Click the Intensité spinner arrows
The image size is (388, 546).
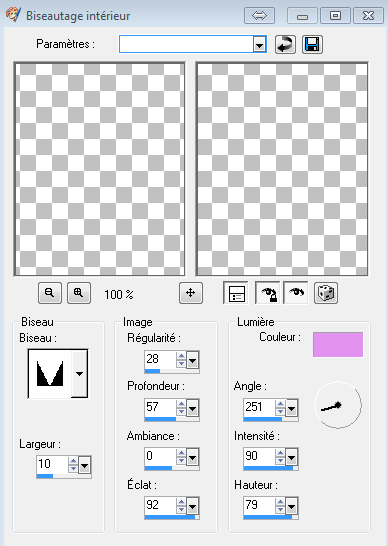280,457
